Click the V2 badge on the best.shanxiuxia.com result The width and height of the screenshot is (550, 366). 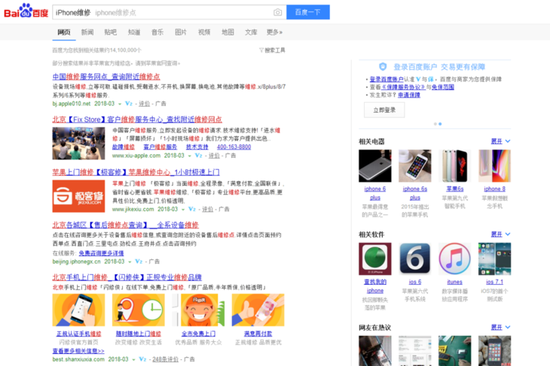[143, 359]
